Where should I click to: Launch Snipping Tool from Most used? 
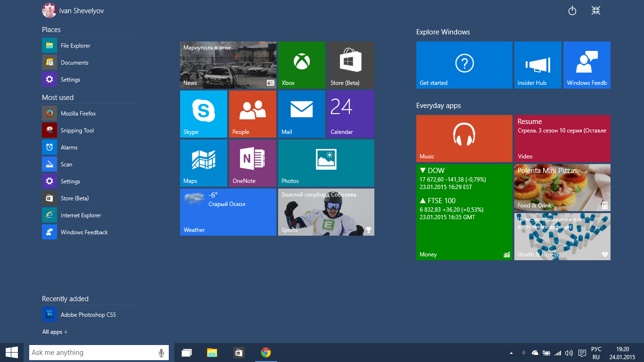click(90, 131)
